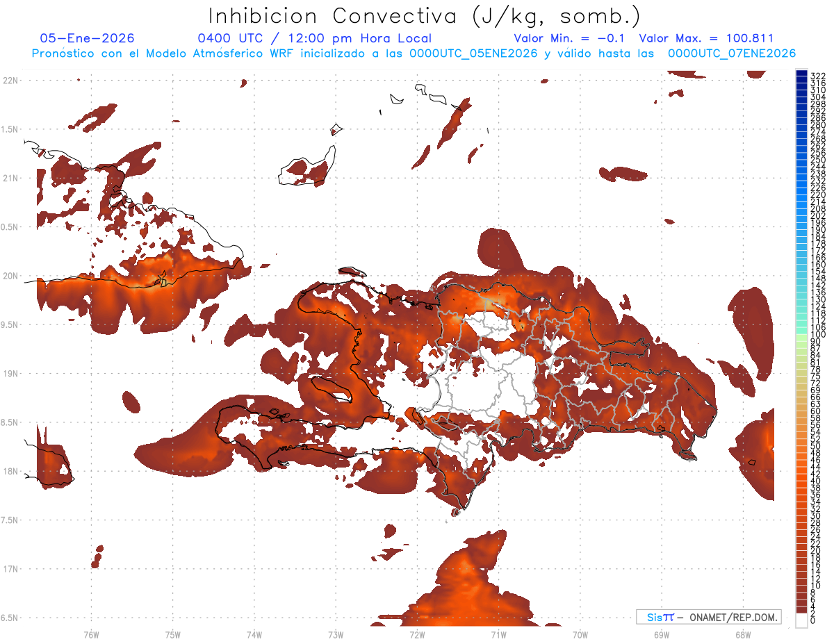
Task: Click the '17N' latitude label
Action: coord(10,569)
